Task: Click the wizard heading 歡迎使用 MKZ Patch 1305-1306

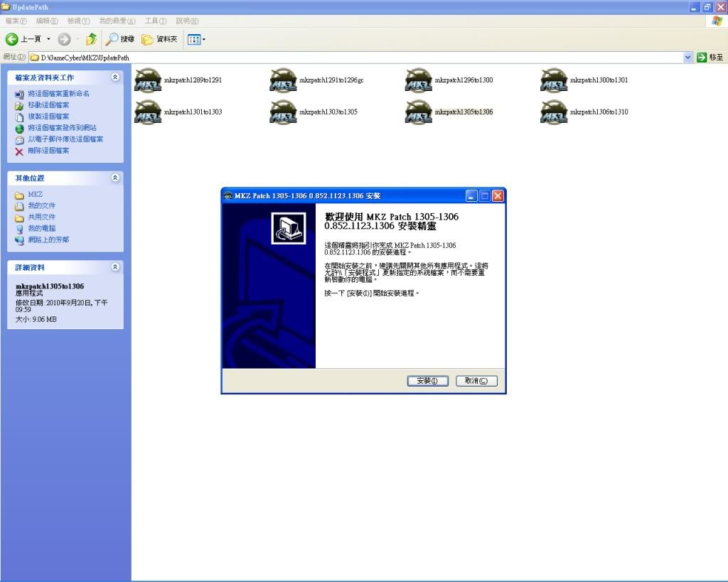Action: (x=392, y=222)
